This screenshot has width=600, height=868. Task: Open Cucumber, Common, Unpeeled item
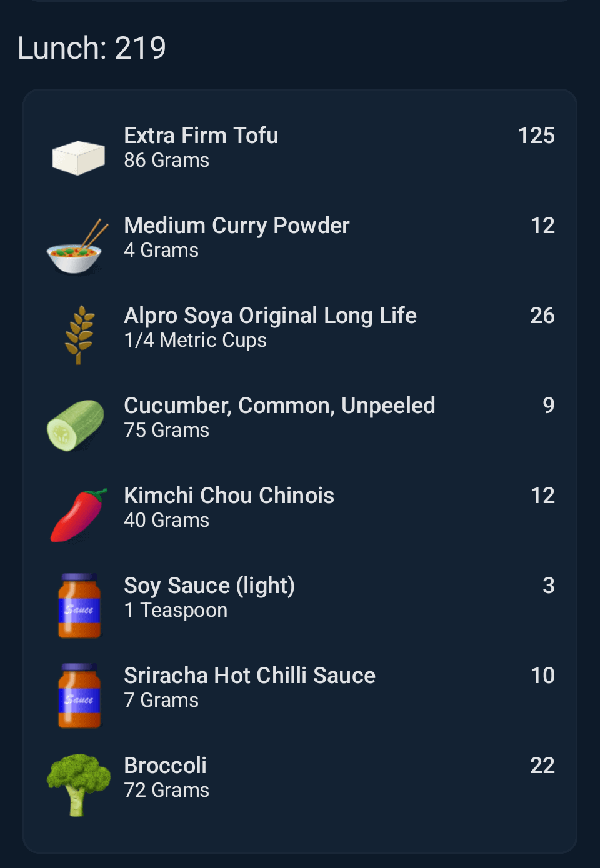[x=279, y=406]
